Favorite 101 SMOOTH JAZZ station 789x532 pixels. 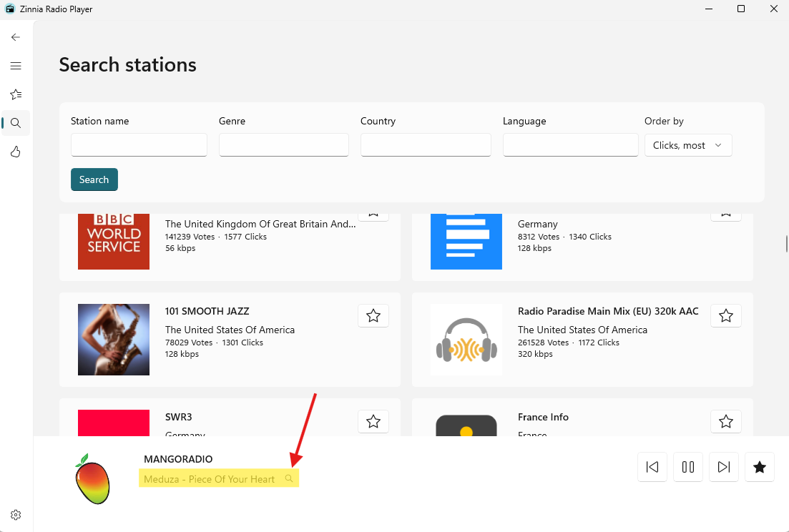coord(373,316)
